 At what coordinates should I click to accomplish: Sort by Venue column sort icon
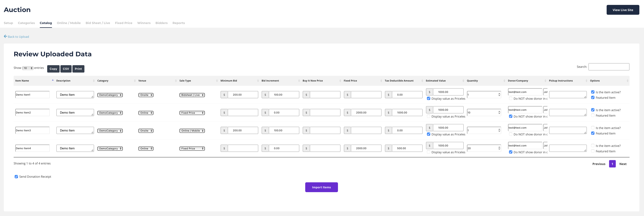(176, 81)
